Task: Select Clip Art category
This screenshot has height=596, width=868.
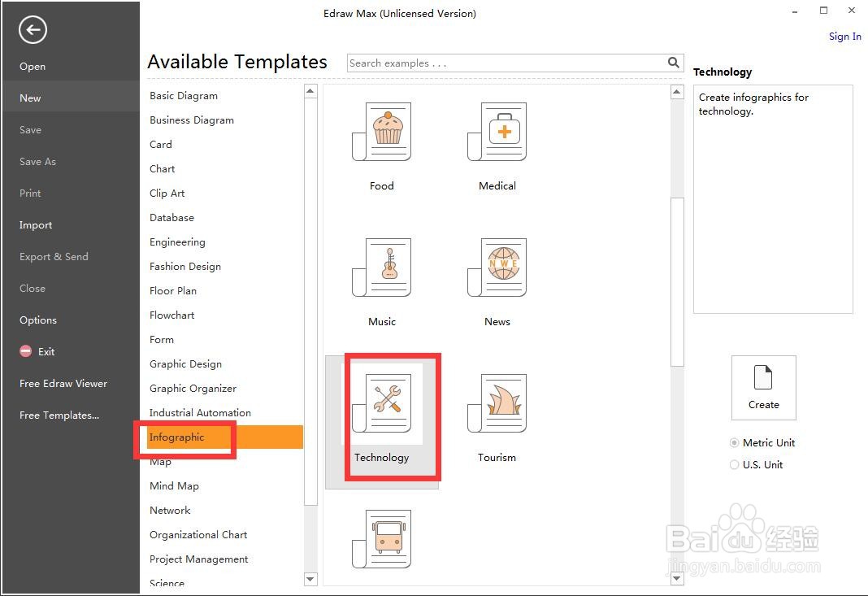Action: click(167, 194)
